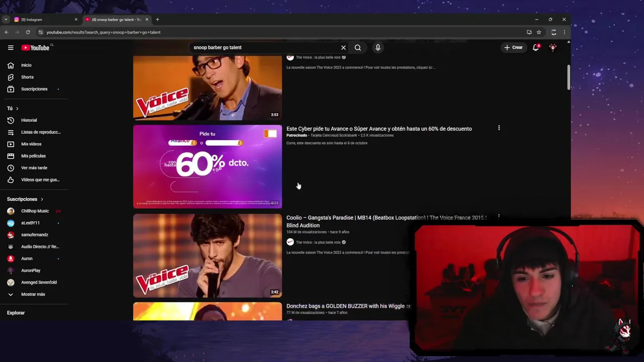Open Mis películas in the sidebar
644x362 pixels.
[33, 156]
